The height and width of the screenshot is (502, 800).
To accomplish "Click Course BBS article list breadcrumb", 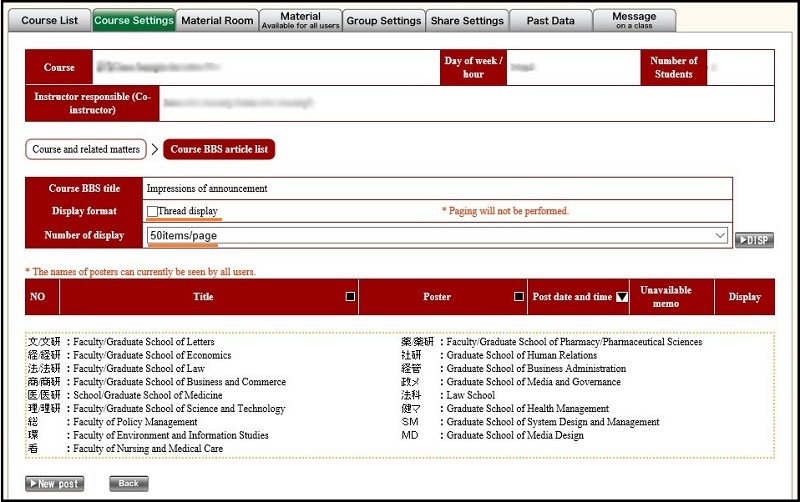I will coord(219,150).
